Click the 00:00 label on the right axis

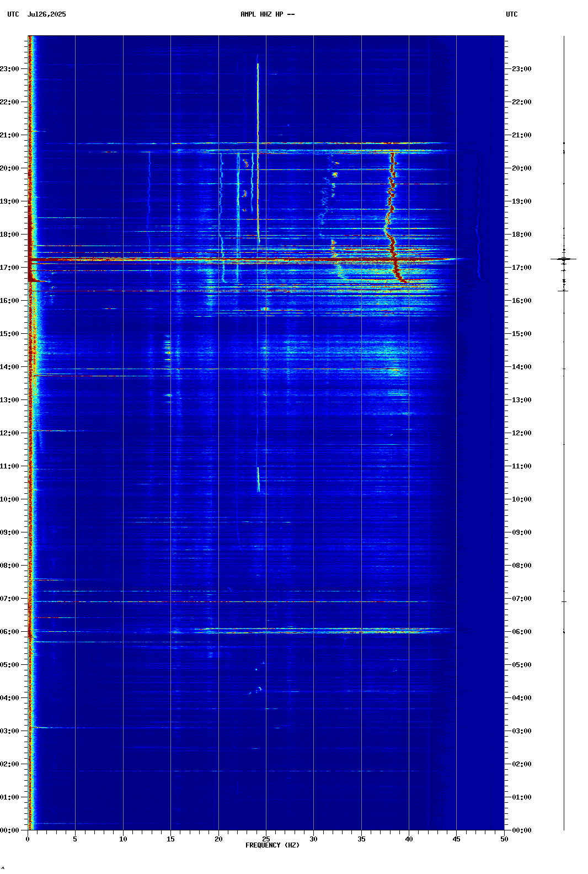[x=522, y=830]
